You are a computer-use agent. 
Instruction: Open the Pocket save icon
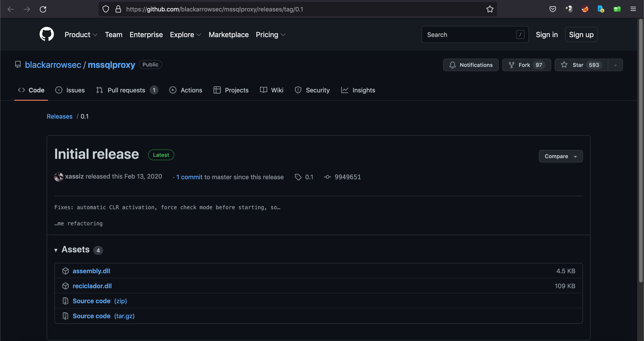[553, 9]
